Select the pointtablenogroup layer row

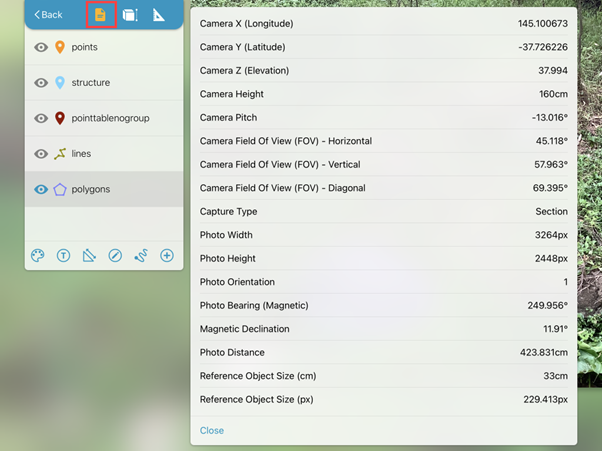(x=104, y=118)
